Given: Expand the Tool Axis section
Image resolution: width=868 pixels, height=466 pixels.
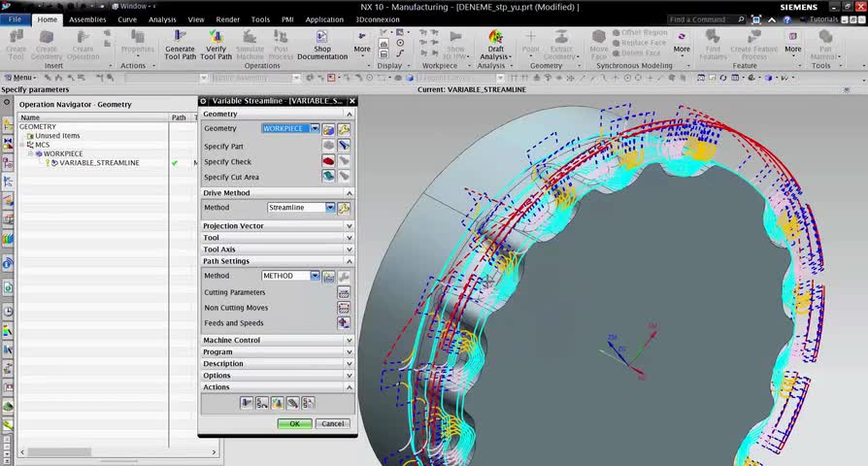Looking at the screenshot, I should point(278,250).
